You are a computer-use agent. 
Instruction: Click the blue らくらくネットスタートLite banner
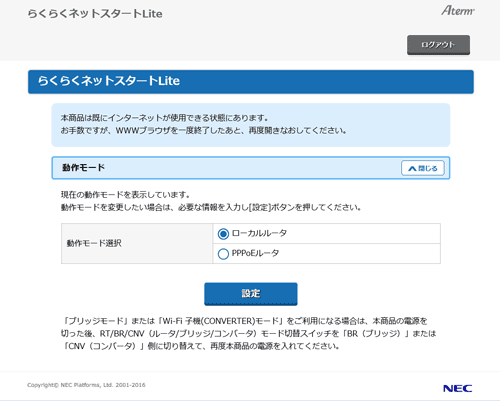coord(251,82)
